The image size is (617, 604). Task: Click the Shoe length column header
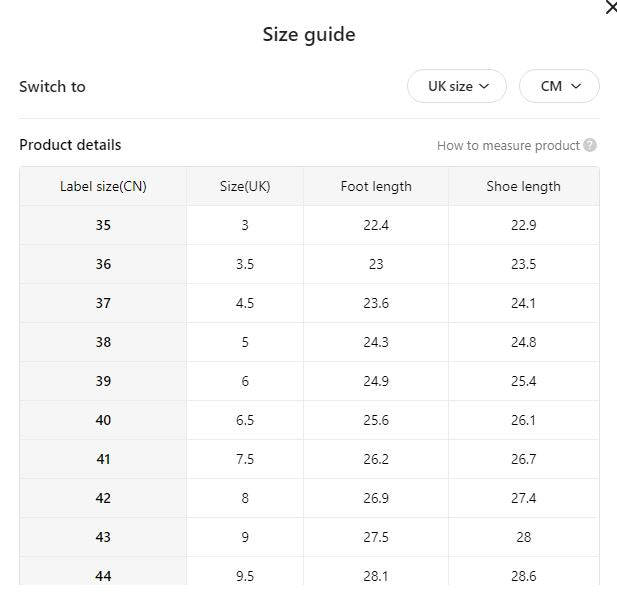523,186
